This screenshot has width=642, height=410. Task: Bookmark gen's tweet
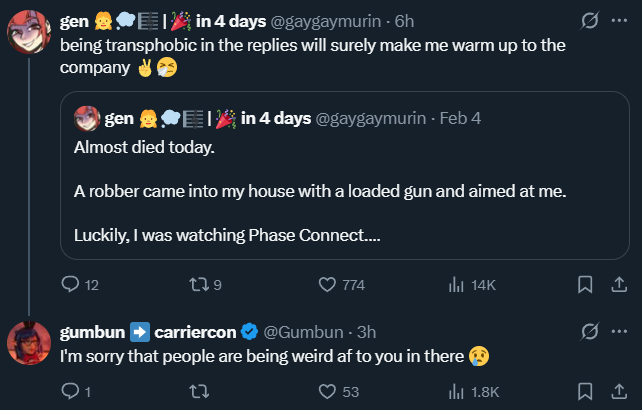coord(585,284)
